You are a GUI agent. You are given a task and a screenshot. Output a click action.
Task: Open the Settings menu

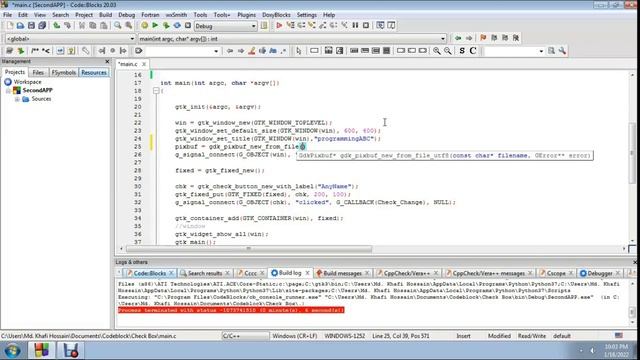pos(307,15)
